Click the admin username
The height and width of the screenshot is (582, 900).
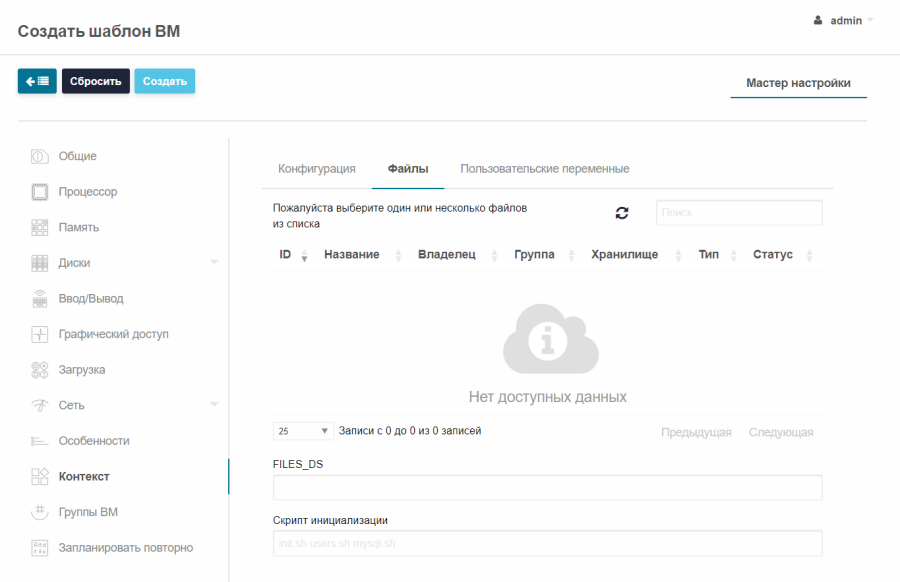click(x=846, y=21)
